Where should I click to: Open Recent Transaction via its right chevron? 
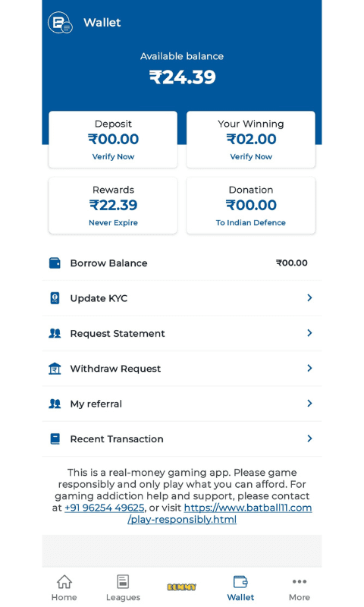(x=309, y=439)
